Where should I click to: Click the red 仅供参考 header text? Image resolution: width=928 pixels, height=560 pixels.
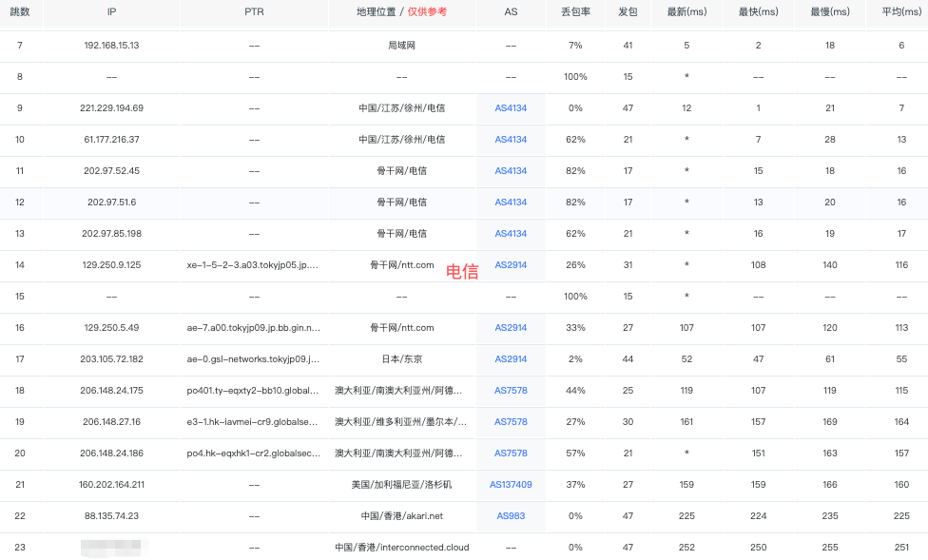[x=427, y=11]
